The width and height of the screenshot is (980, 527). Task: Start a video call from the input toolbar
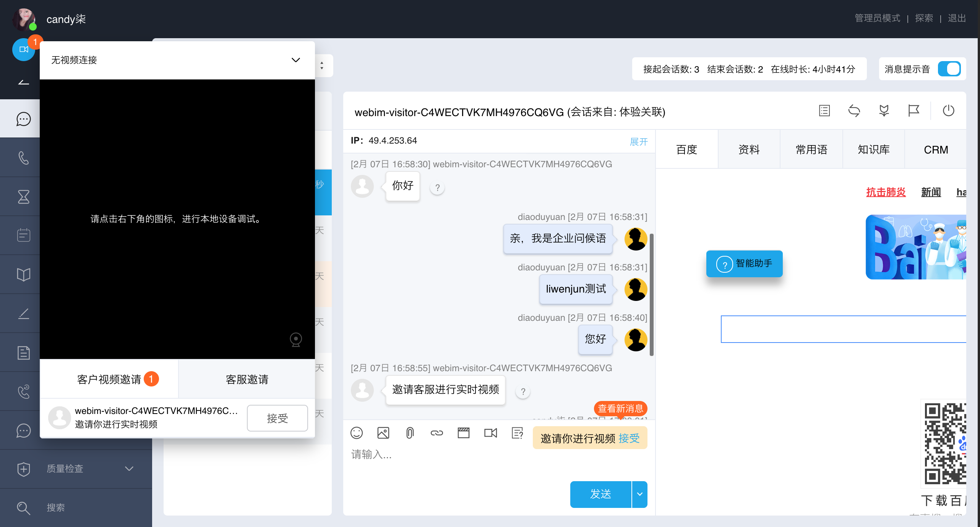point(490,433)
